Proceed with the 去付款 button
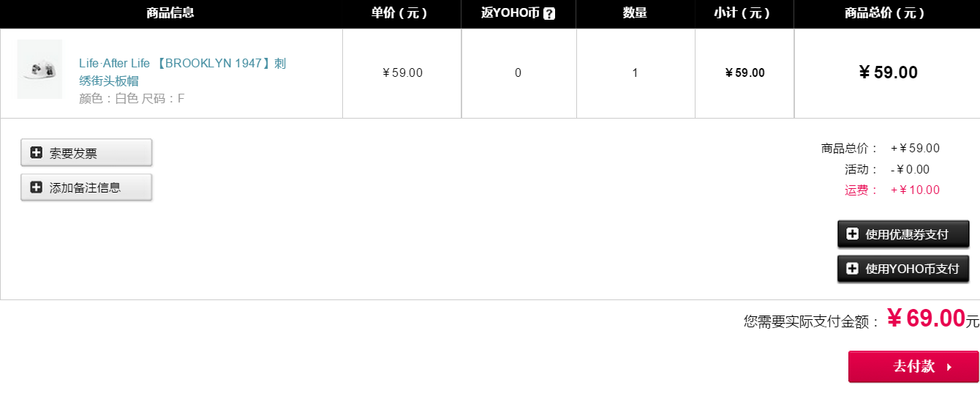The height and width of the screenshot is (410, 980). pyautogui.click(x=913, y=367)
